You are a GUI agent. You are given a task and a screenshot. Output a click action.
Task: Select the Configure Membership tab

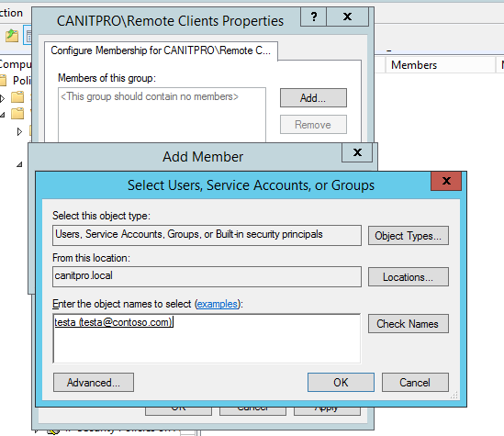click(x=161, y=50)
